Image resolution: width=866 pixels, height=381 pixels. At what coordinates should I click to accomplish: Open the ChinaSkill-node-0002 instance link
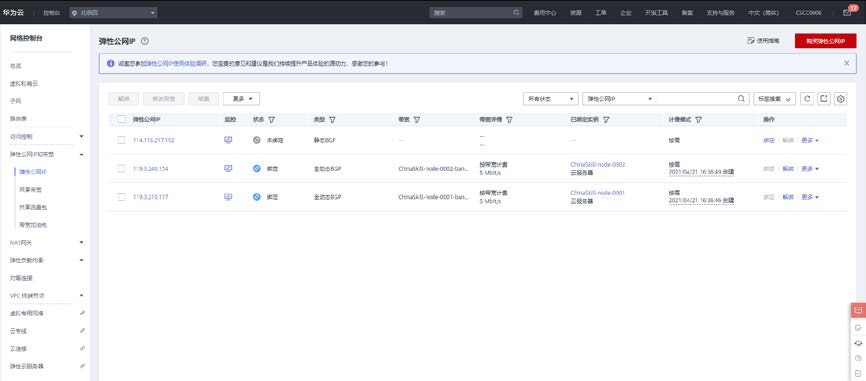598,165
